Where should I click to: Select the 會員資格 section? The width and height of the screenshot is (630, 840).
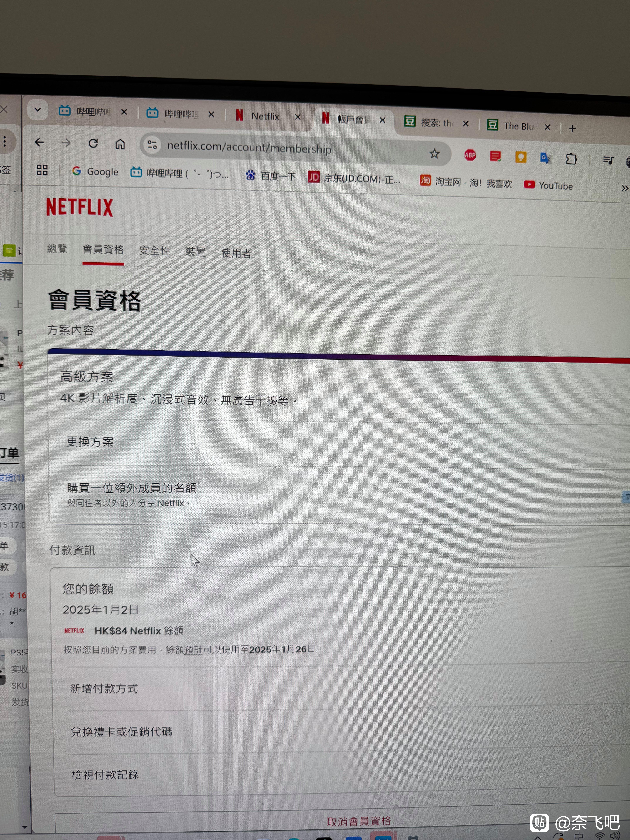pyautogui.click(x=103, y=250)
